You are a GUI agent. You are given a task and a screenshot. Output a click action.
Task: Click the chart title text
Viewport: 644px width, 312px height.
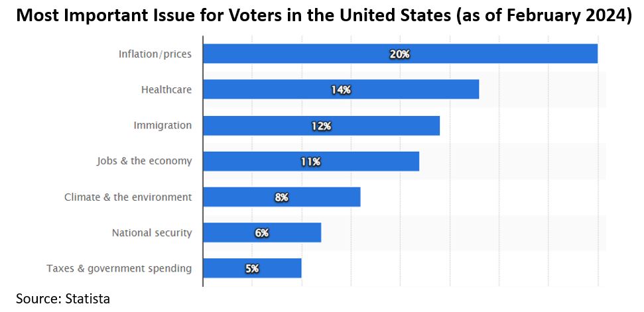tap(324, 16)
